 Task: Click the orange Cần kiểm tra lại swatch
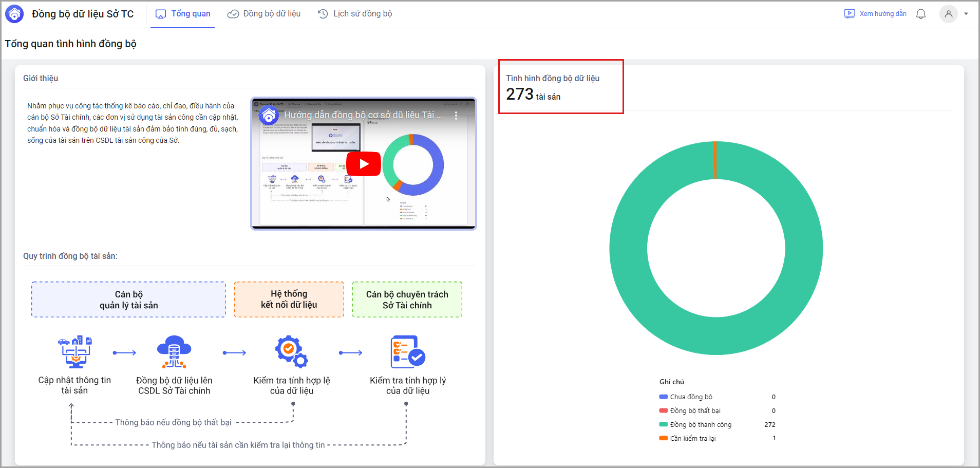[x=664, y=438]
